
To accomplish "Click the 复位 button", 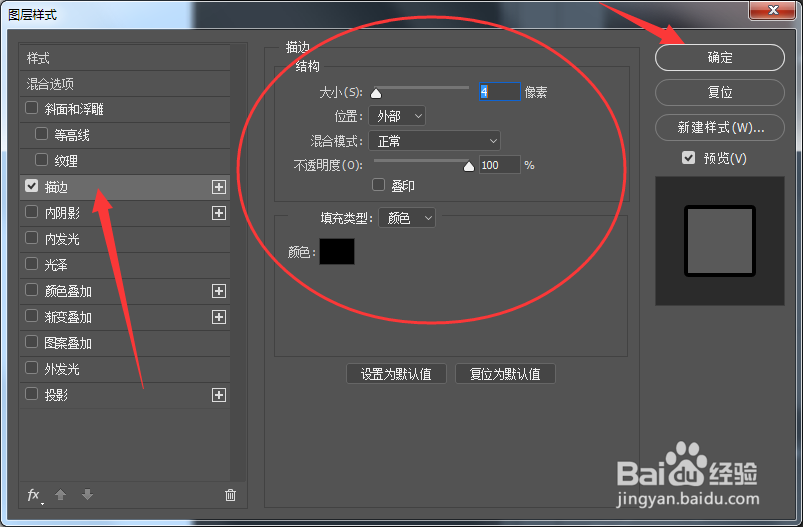I will click(720, 92).
